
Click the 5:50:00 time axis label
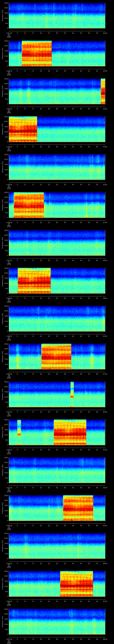pyautogui.click(x=9, y=374)
